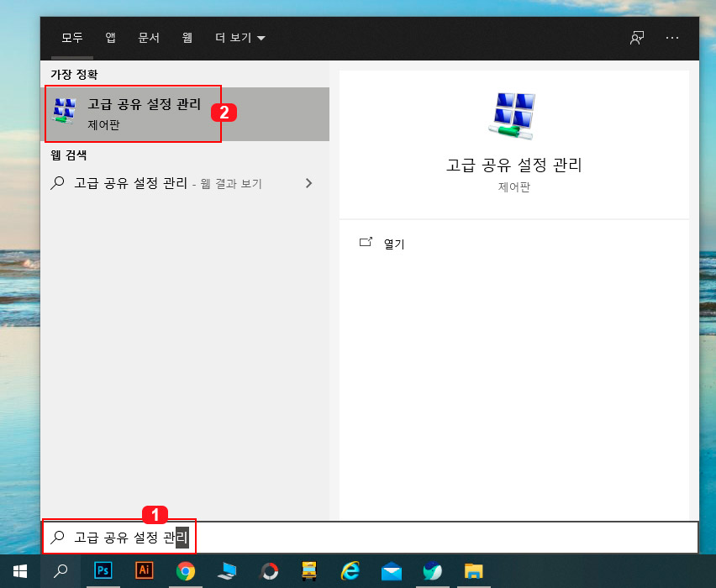Open the search options ellipsis menu
This screenshot has width=716, height=588.
[x=671, y=38]
